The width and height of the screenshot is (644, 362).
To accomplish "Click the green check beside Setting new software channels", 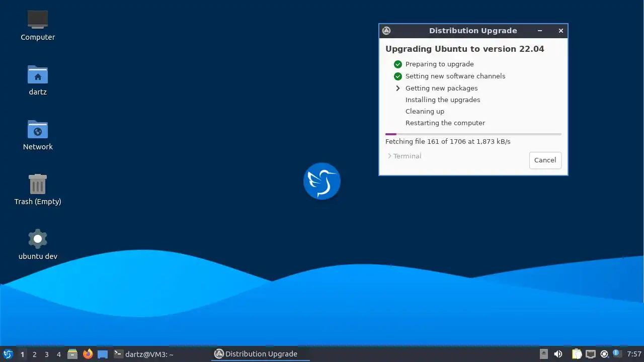I will tap(398, 76).
